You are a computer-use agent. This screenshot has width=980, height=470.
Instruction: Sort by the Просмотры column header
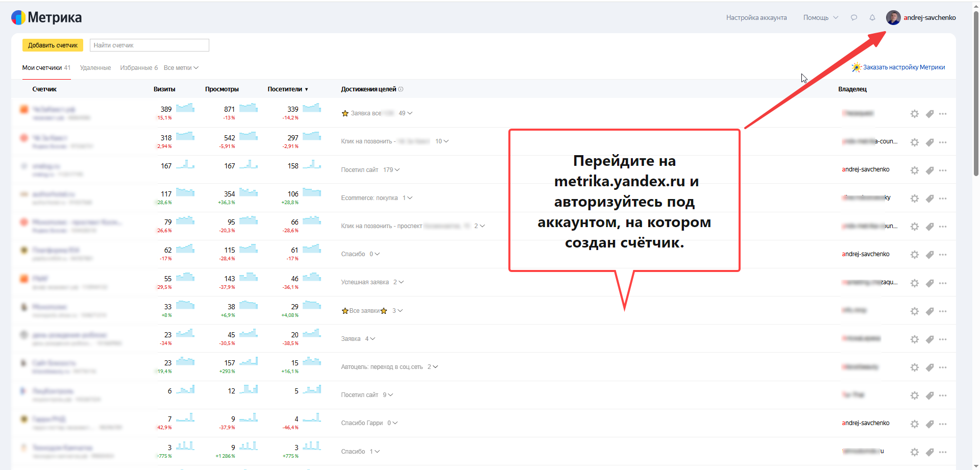point(222,89)
